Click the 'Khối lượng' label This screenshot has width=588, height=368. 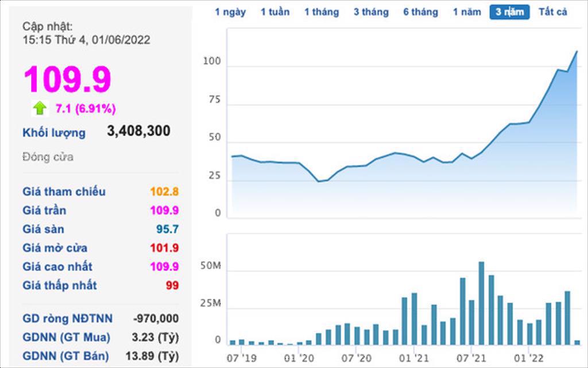tap(54, 133)
